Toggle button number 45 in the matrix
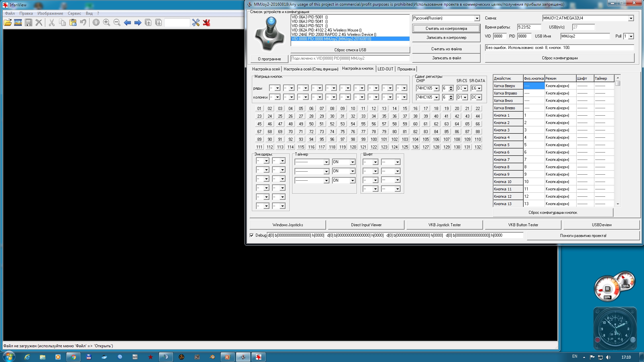 tap(259, 124)
